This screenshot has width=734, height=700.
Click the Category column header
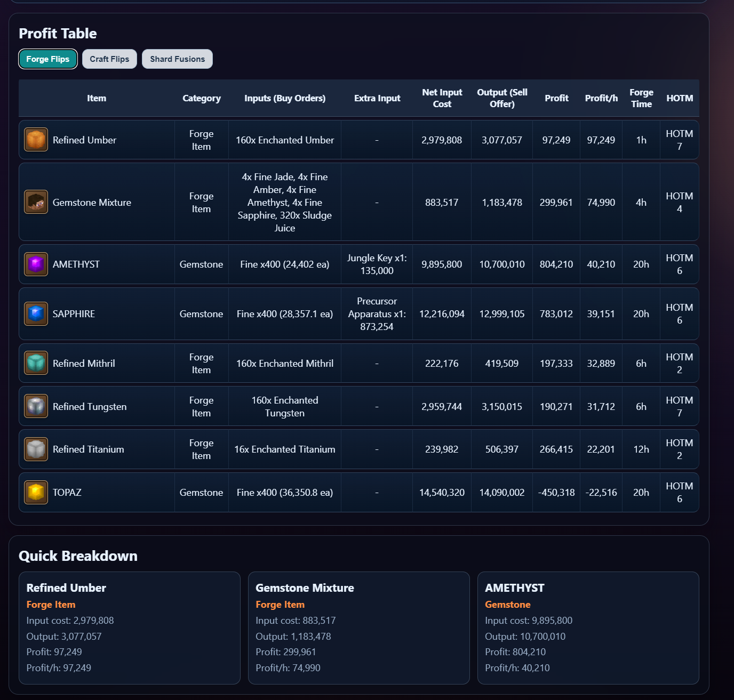click(x=202, y=98)
